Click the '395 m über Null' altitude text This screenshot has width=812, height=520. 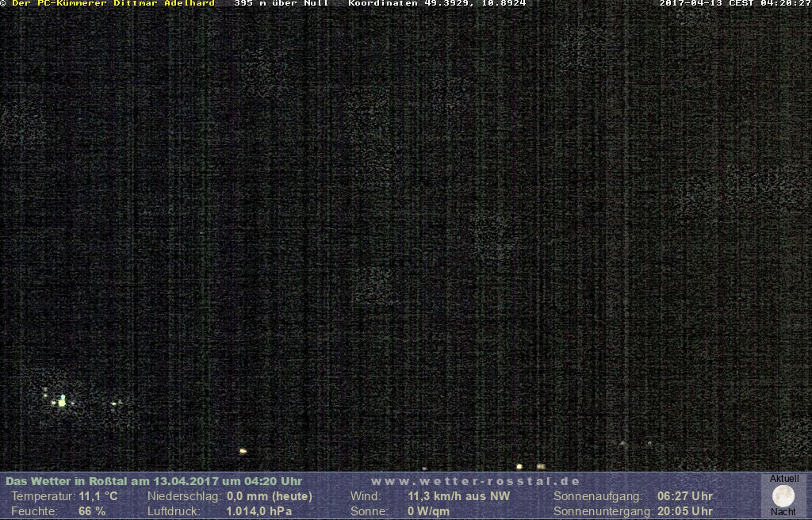pos(281,4)
